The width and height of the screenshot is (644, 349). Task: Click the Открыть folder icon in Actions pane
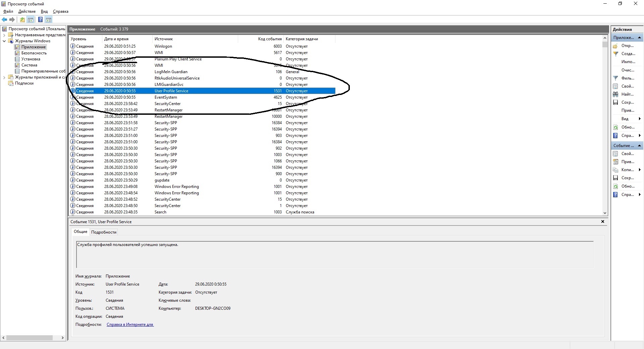615,46
